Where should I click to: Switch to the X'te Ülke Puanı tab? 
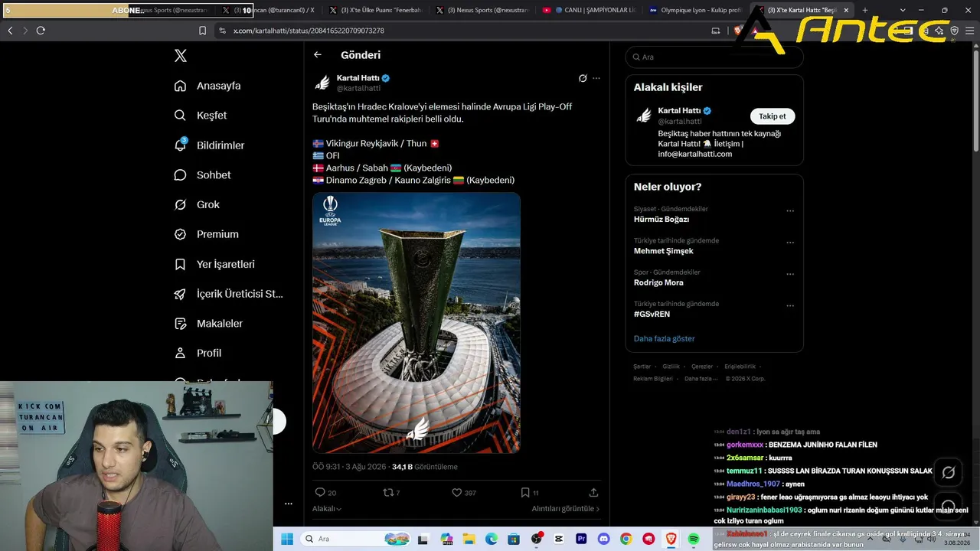coord(375,11)
